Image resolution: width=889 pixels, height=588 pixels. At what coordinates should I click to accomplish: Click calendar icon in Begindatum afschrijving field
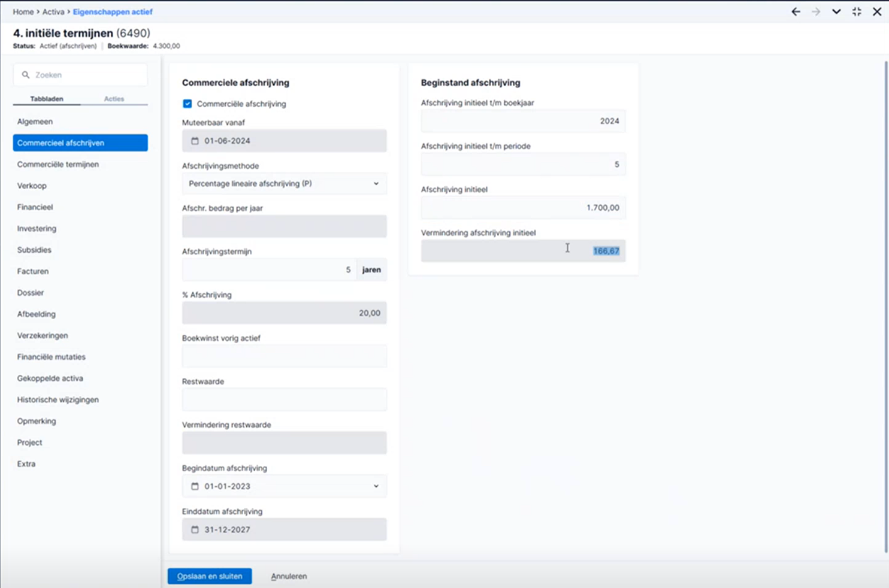pyautogui.click(x=195, y=486)
